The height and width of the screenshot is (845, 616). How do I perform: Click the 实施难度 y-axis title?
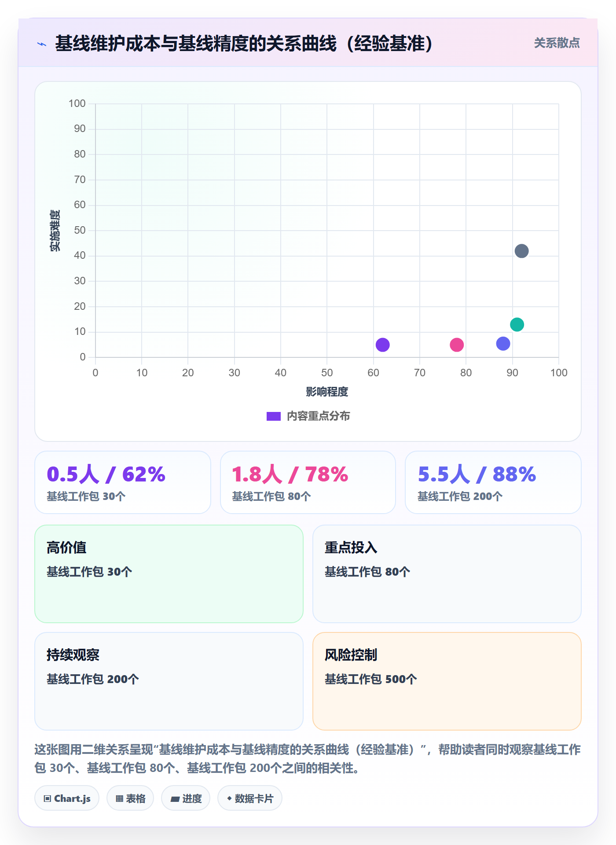coord(55,231)
